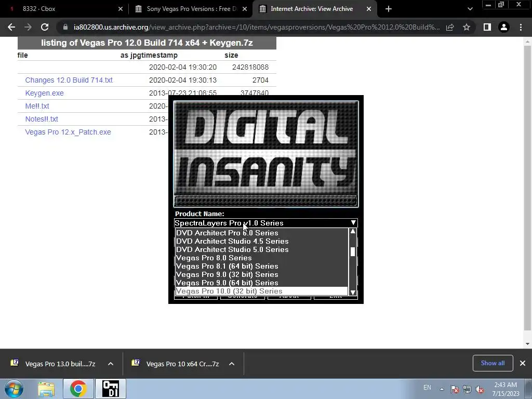Image resolution: width=532 pixels, height=399 pixels.
Task: Close the downloads bar
Action: pos(523,363)
